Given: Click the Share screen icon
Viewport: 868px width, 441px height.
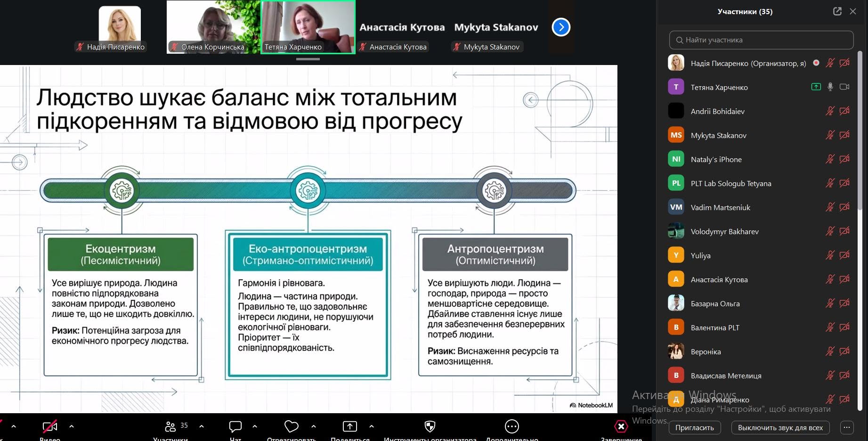Looking at the screenshot, I should 349,426.
